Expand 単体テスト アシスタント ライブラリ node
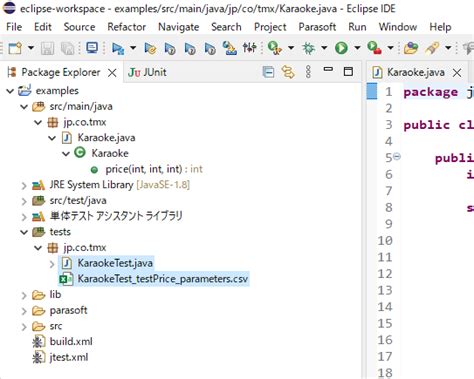 24,217
